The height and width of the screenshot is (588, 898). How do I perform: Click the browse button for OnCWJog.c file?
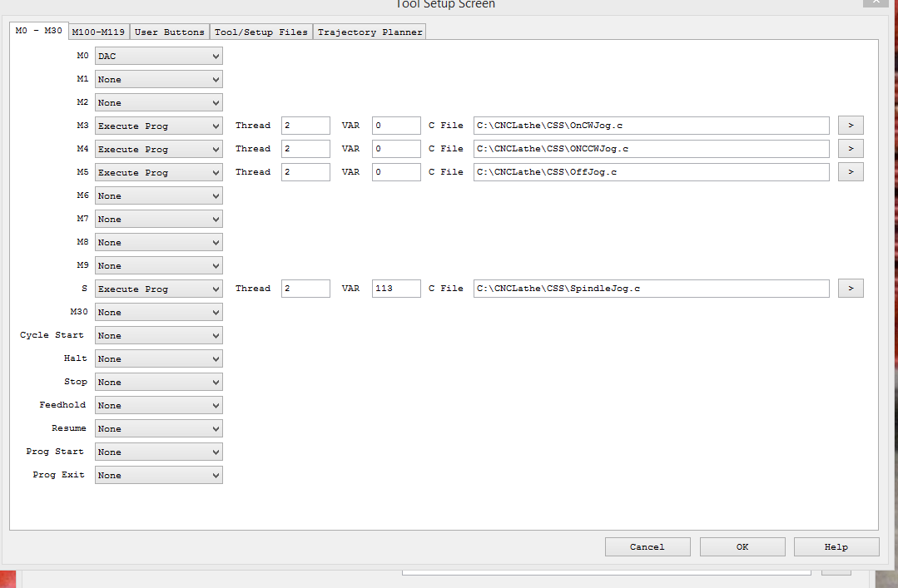point(850,126)
